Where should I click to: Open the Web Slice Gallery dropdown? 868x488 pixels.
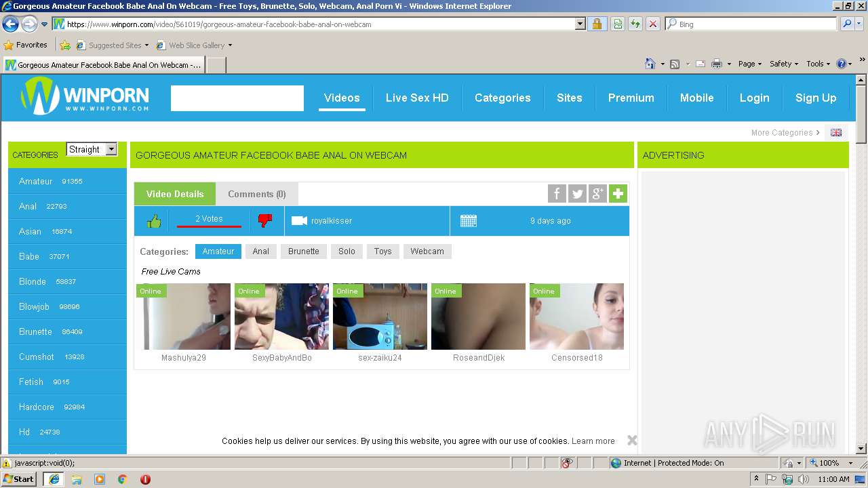click(x=194, y=45)
